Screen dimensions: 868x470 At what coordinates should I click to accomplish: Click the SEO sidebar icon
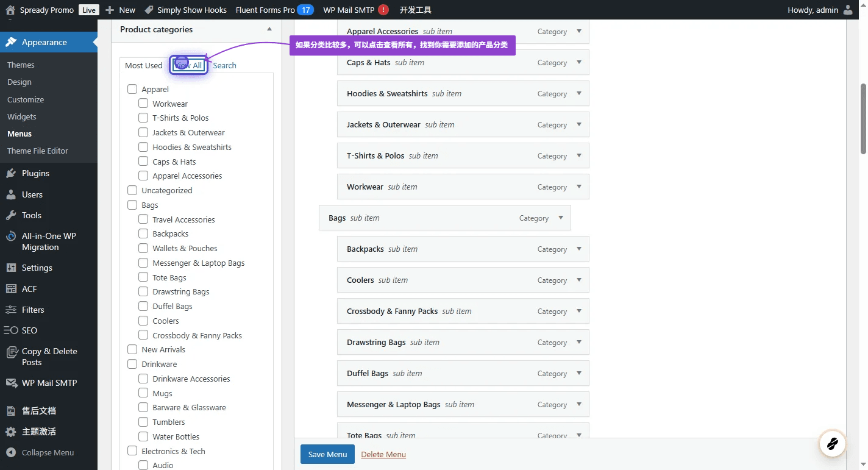(11, 330)
